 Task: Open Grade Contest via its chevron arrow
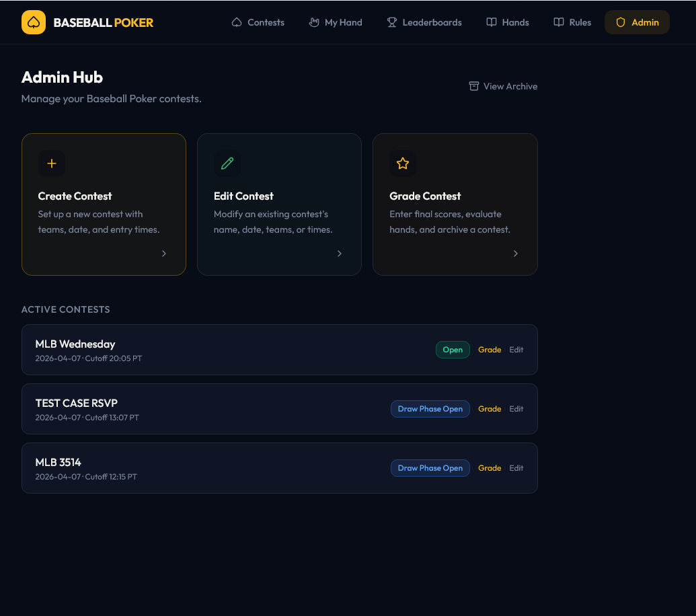tap(516, 254)
